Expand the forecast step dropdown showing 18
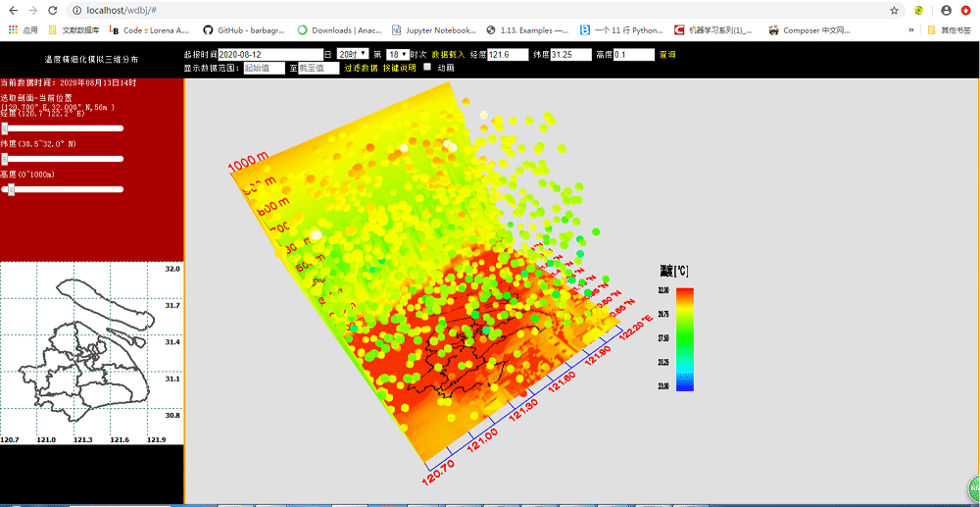The height and width of the screenshot is (507, 980). click(x=398, y=54)
